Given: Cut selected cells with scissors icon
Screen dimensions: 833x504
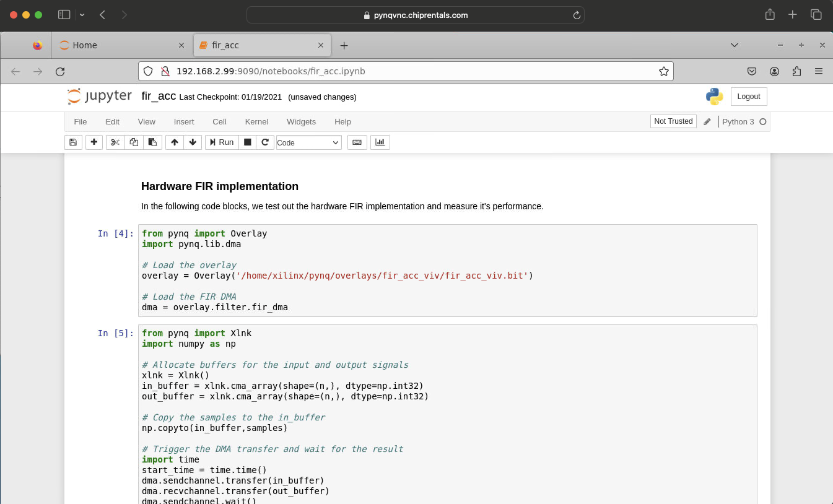Looking at the screenshot, I should pos(115,142).
